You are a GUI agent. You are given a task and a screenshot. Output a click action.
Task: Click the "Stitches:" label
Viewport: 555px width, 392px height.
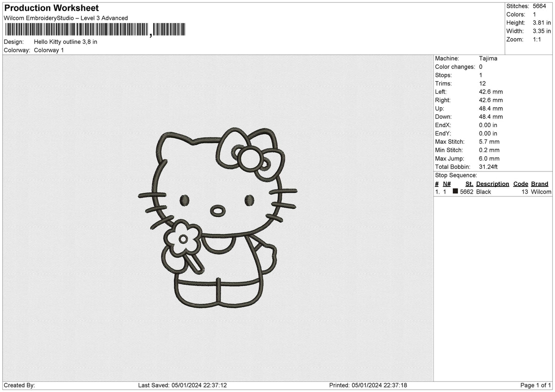click(x=518, y=6)
